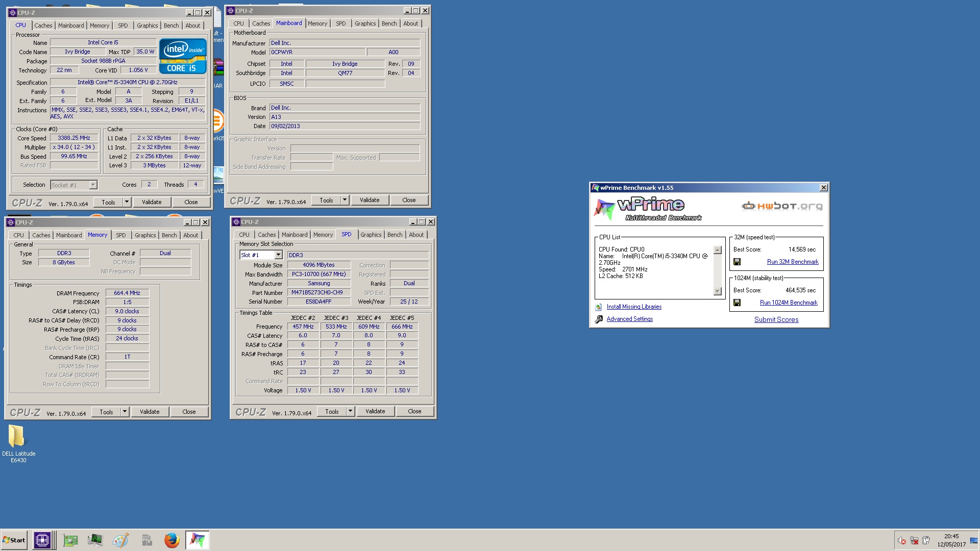Click the wrench icon beside Advanced Settings

(x=599, y=319)
